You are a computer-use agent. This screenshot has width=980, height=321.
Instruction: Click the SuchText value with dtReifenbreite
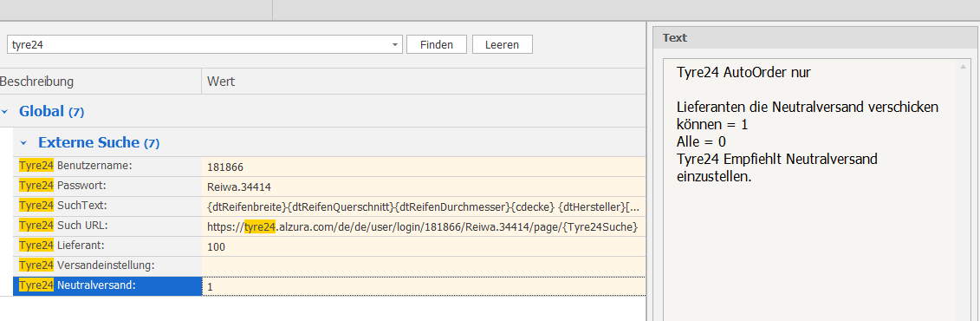(x=423, y=206)
